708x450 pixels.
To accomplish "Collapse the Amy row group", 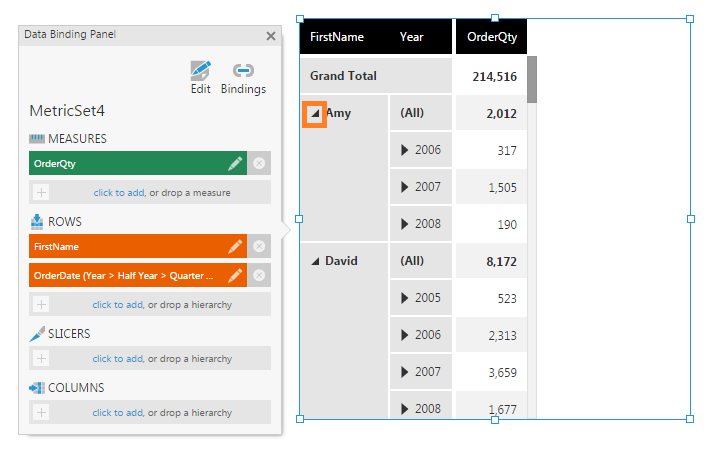I will (x=315, y=114).
